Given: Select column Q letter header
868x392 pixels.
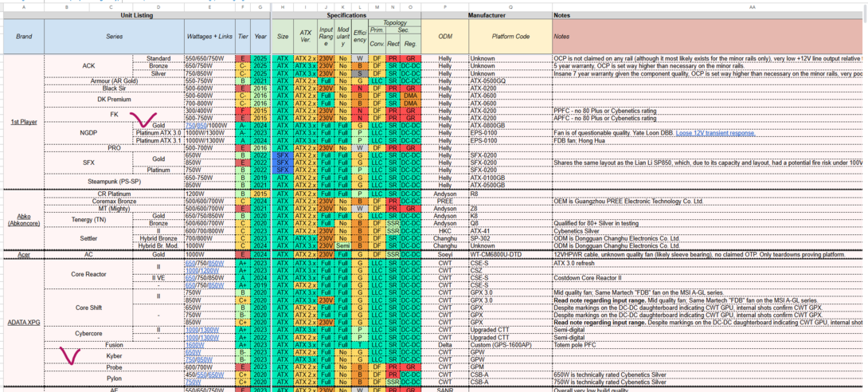Looking at the screenshot, I should pyautogui.click(x=510, y=6).
